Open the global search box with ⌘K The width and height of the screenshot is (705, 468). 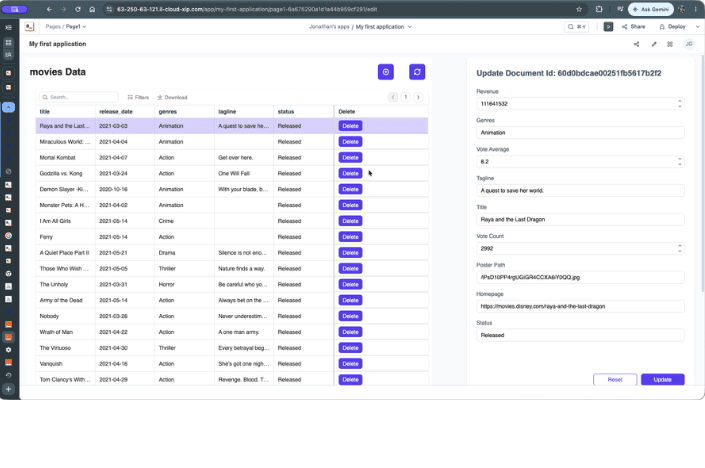tap(576, 27)
